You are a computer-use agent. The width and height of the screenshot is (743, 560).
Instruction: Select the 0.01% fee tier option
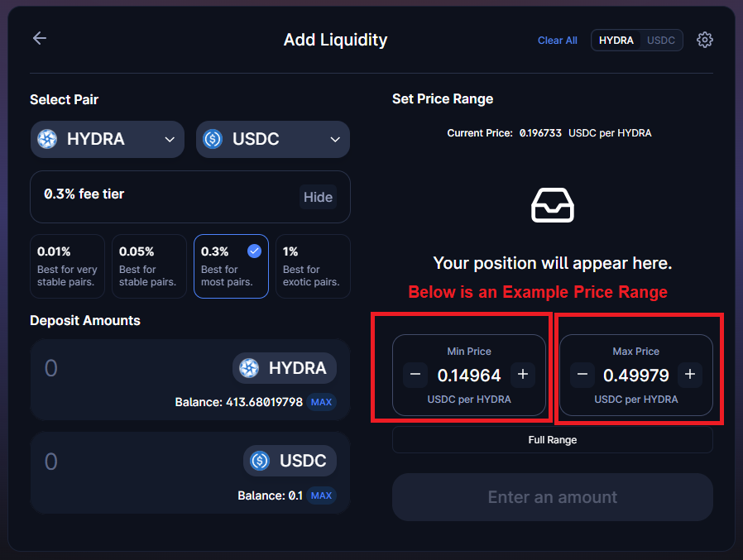(x=67, y=266)
